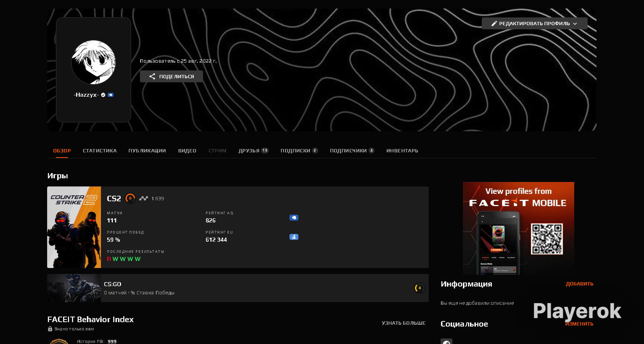644x344 pixels.
Task: Open the Counter-Strike 2 game cover
Action: click(74, 227)
